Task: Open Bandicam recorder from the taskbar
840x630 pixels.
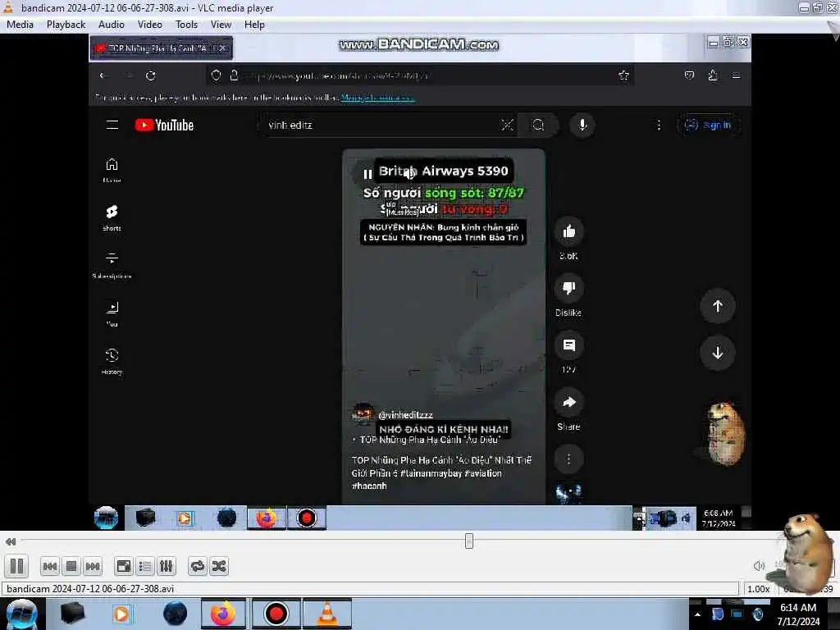Action: tap(276, 614)
